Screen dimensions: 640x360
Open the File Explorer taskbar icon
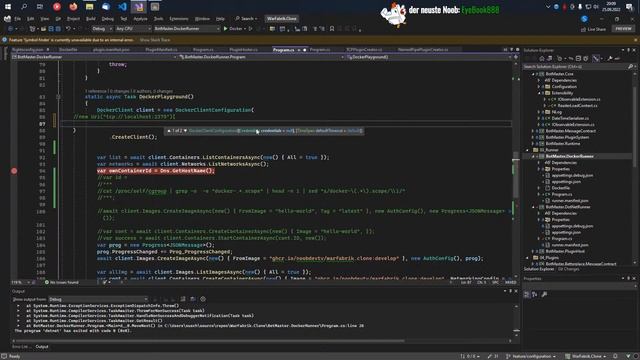click(89, 7)
